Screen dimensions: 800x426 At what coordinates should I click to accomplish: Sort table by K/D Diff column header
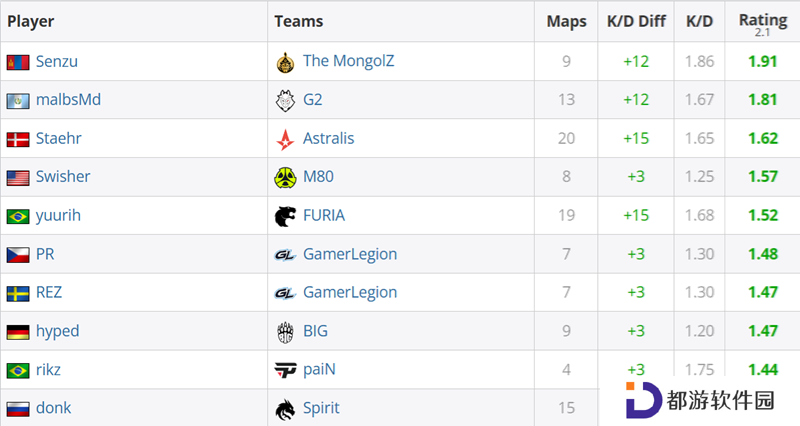tap(636, 21)
